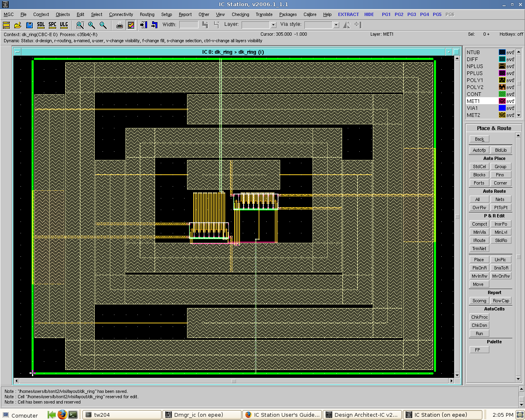Click the Firefox icon in the taskbar
Viewport: 525px width, 420px height.
62,415
